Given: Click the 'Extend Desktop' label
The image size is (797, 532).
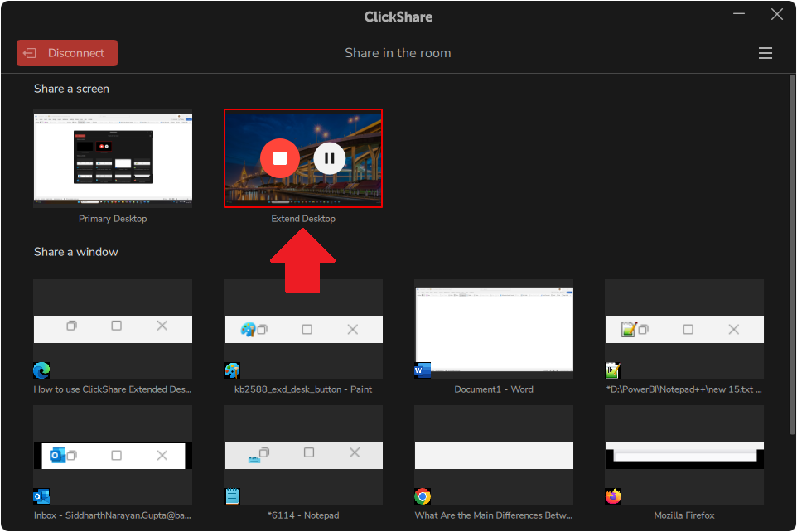Looking at the screenshot, I should 303,219.
